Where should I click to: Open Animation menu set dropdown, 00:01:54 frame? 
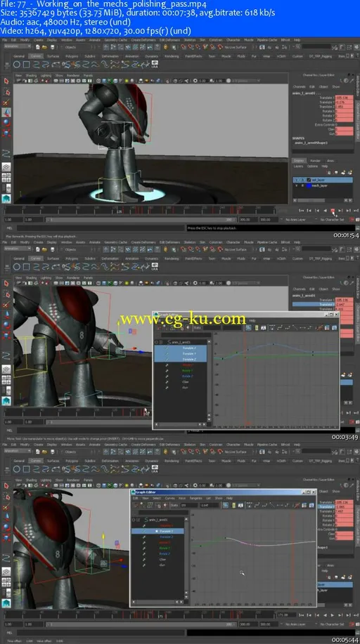pyautogui.click(x=18, y=46)
